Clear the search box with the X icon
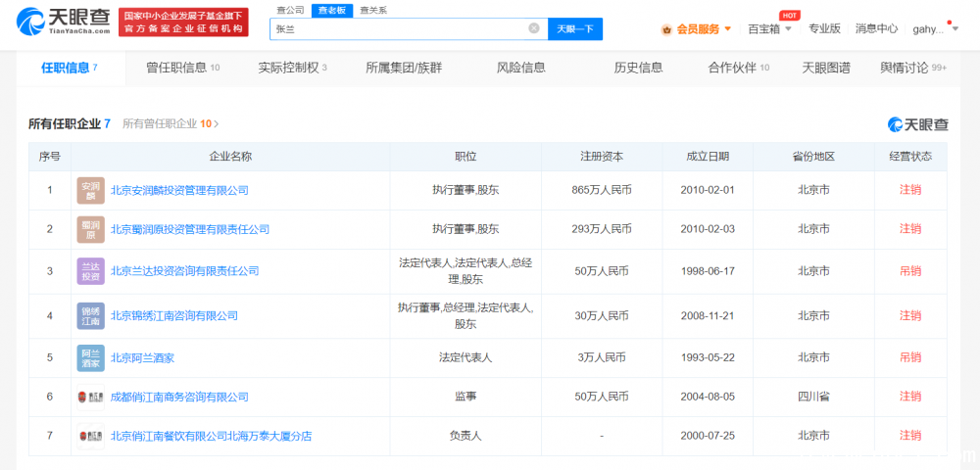Screen dimensions: 980x470 534,28
